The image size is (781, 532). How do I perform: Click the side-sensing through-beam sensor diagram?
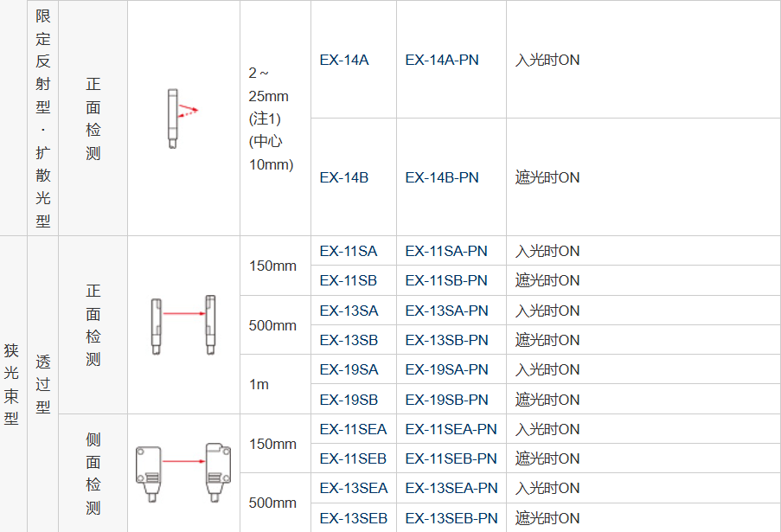pos(183,472)
